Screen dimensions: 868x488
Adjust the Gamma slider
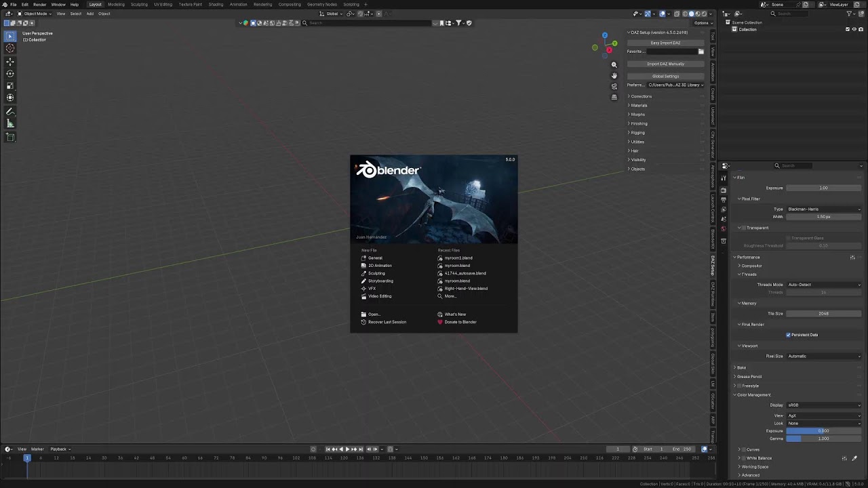(824, 439)
